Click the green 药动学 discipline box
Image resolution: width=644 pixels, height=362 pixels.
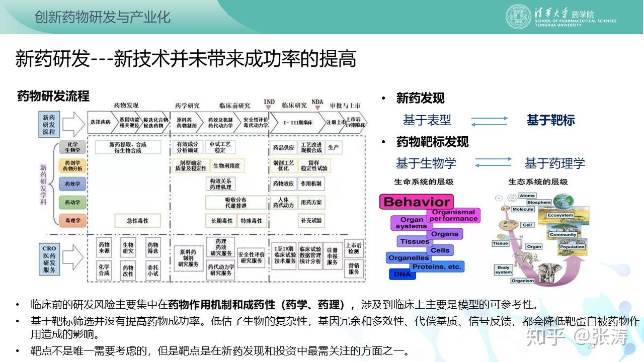coord(72,203)
